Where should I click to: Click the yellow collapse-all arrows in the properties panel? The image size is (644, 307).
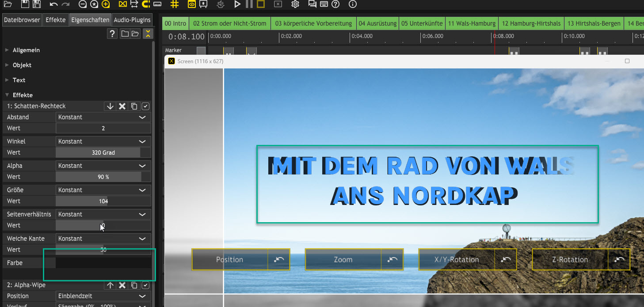pos(148,34)
